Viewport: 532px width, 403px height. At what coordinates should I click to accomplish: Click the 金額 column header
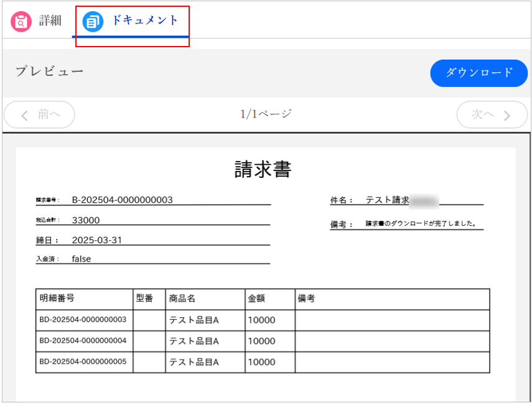pyautogui.click(x=256, y=299)
